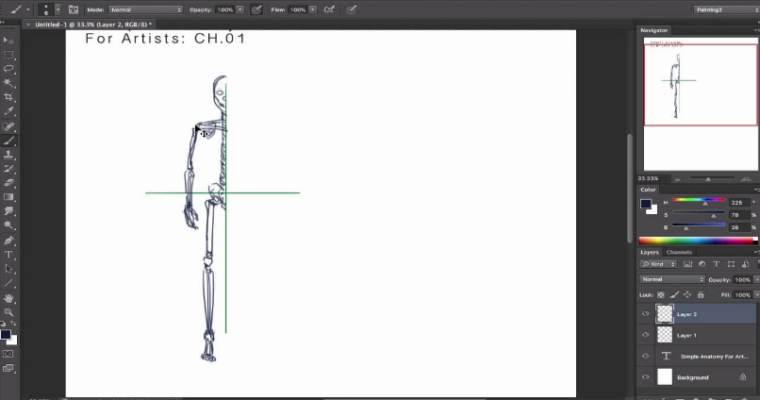Open the layer filter Kind dropdown
The height and width of the screenshot is (400, 760).
658,264
